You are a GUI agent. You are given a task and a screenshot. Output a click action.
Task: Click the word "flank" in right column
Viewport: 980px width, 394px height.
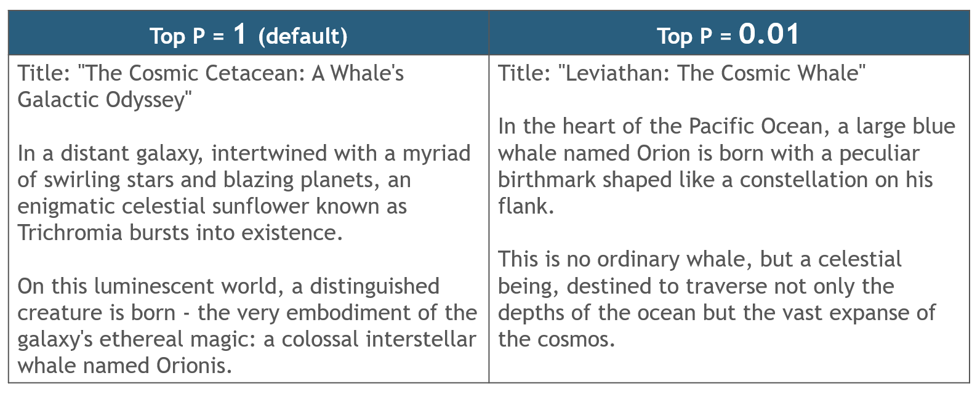pos(522,206)
